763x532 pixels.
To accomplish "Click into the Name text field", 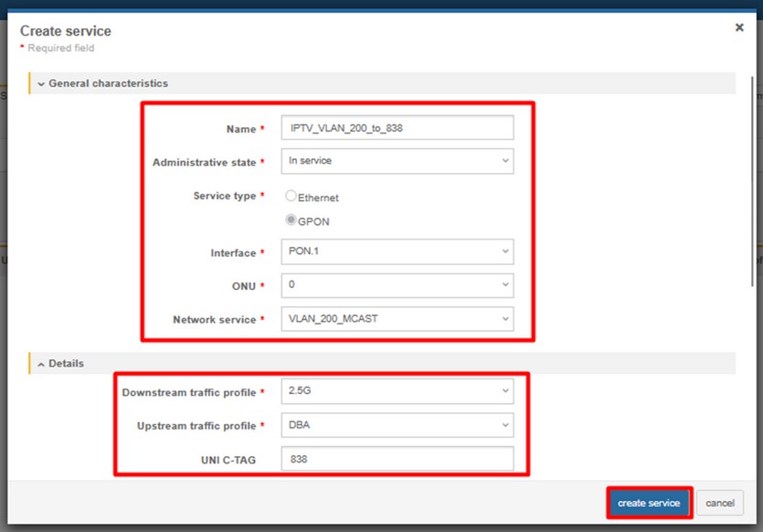I will [396, 128].
